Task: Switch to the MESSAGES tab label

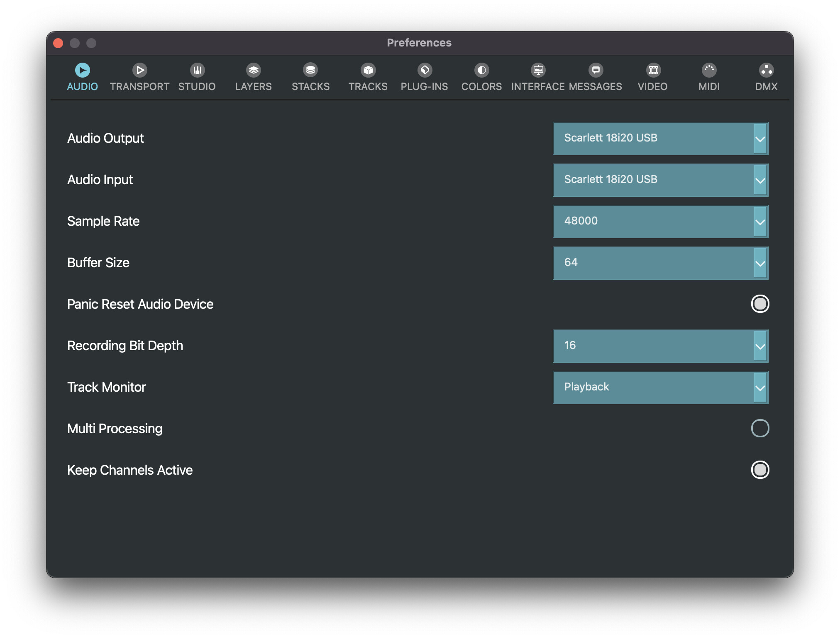Action: [596, 87]
